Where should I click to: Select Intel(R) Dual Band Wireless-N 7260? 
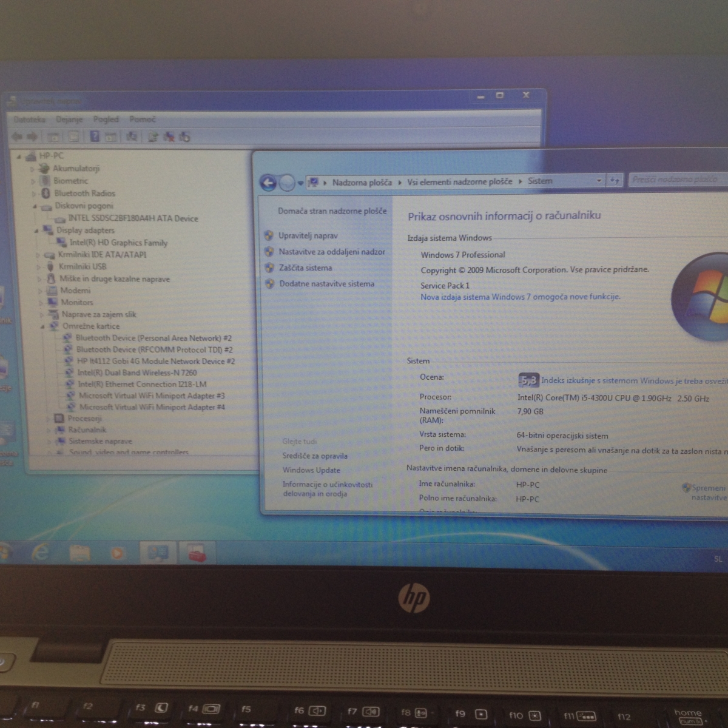[136, 373]
